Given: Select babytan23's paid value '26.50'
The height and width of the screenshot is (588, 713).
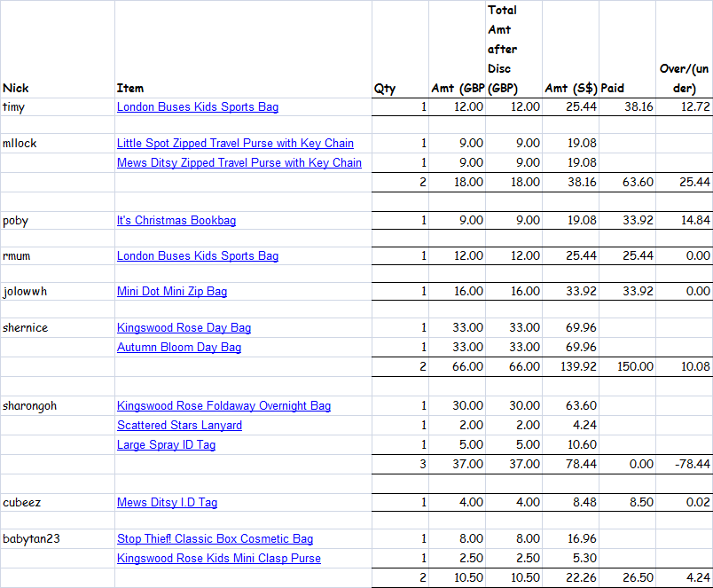Looking at the screenshot, I should coord(628,577).
